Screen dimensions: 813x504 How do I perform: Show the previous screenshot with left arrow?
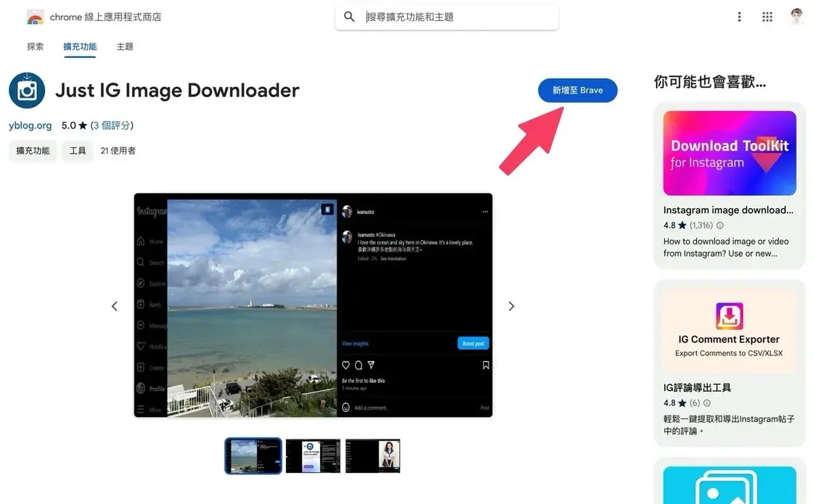[115, 306]
